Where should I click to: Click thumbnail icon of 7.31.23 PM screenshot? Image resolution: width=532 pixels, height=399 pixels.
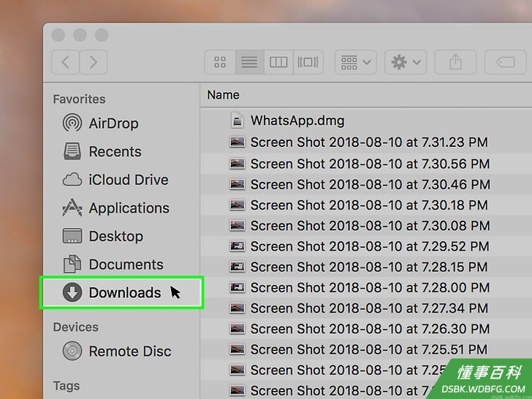pos(237,142)
